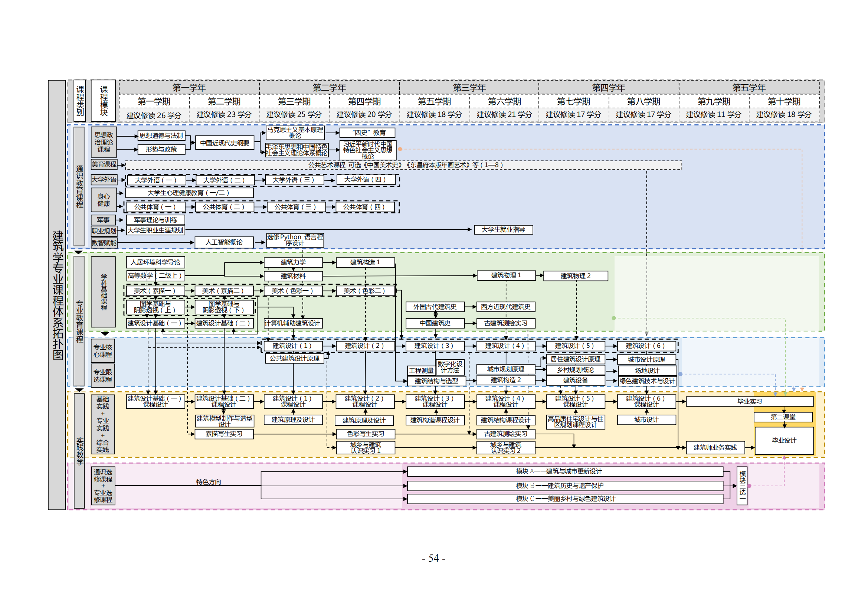Click the purple dot beside 模块三选一

(x=749, y=486)
